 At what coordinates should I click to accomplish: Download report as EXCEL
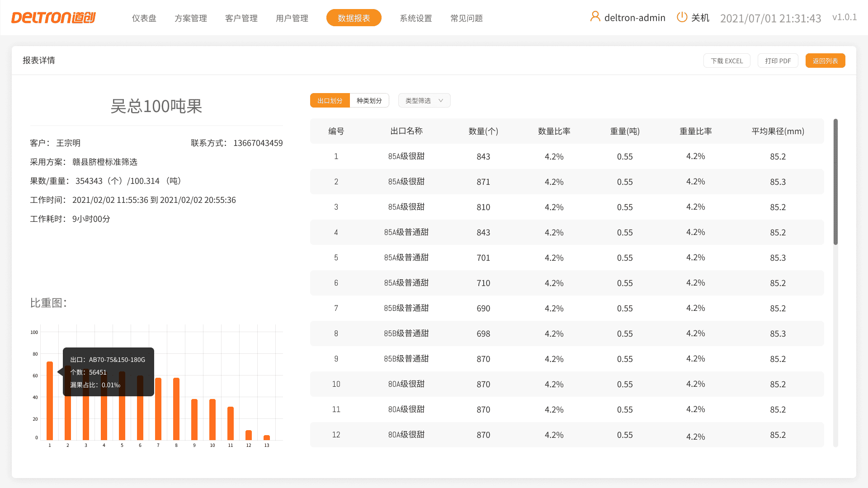726,61
